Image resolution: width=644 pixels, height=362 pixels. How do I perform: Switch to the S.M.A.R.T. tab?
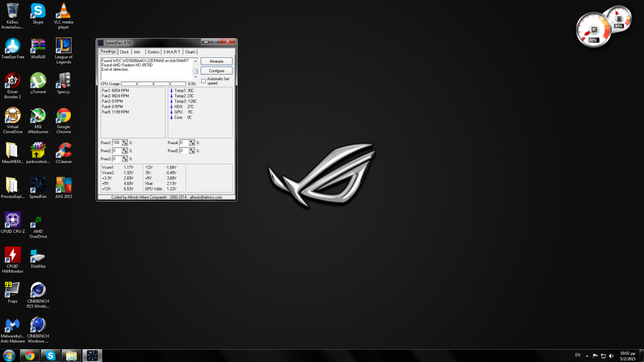point(172,52)
